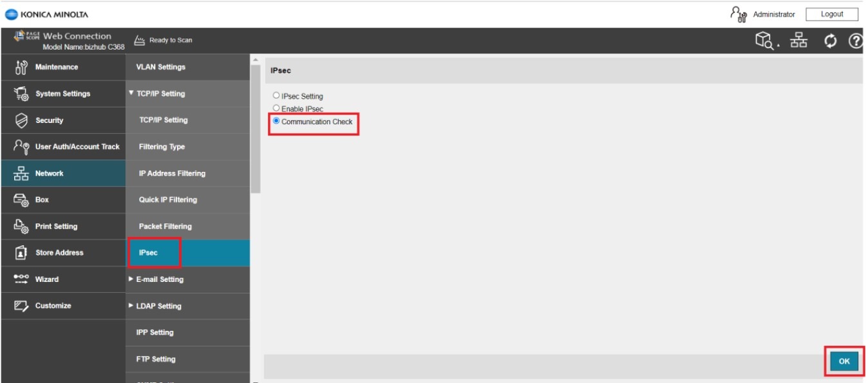Click the refresh icon in top bar
868x383 pixels.
(x=831, y=41)
